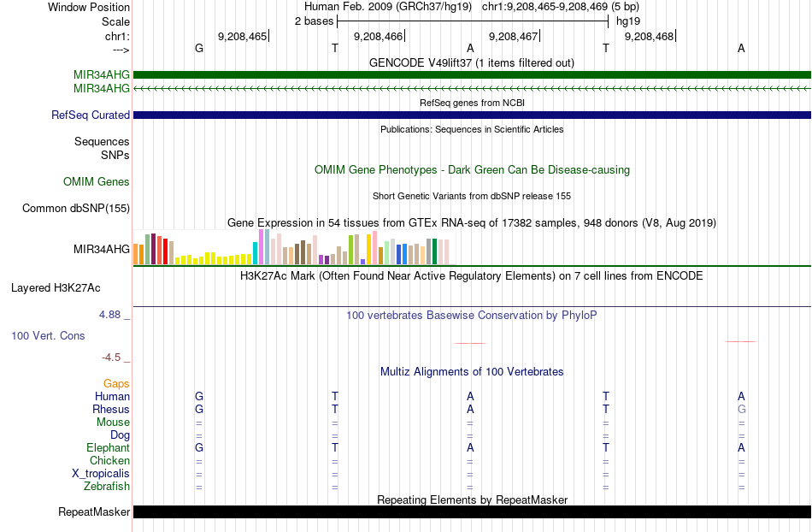Click the X_tropicalis species label
The width and height of the screenshot is (812, 532).
click(101, 474)
